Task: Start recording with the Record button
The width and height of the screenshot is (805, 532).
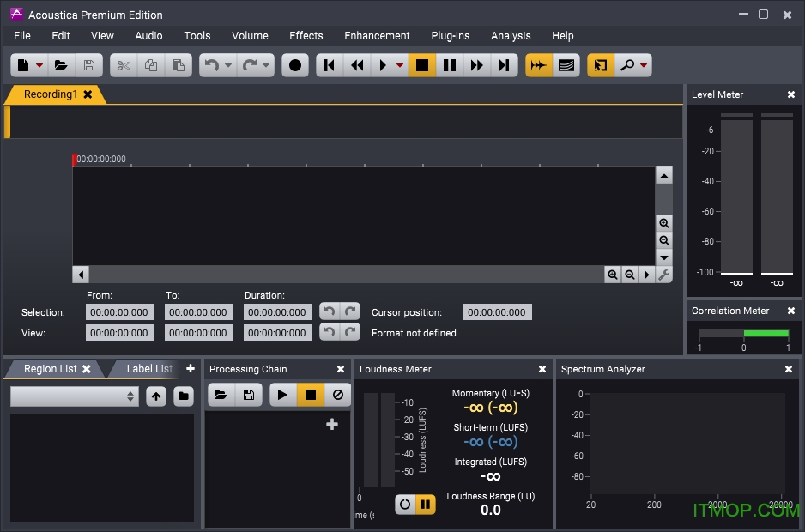Action: coord(294,64)
